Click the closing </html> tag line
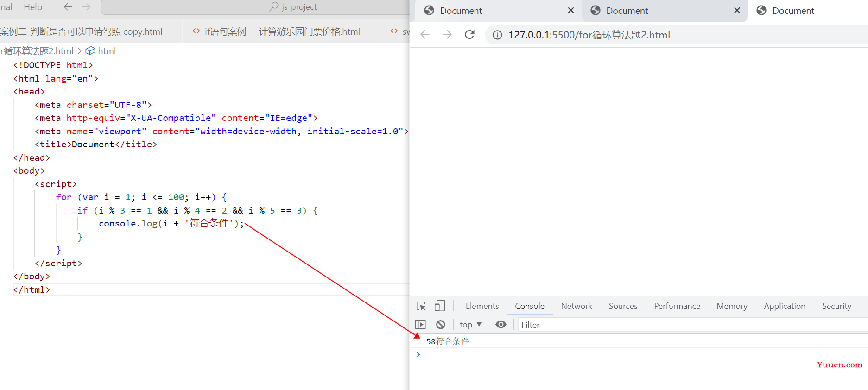 click(32, 290)
